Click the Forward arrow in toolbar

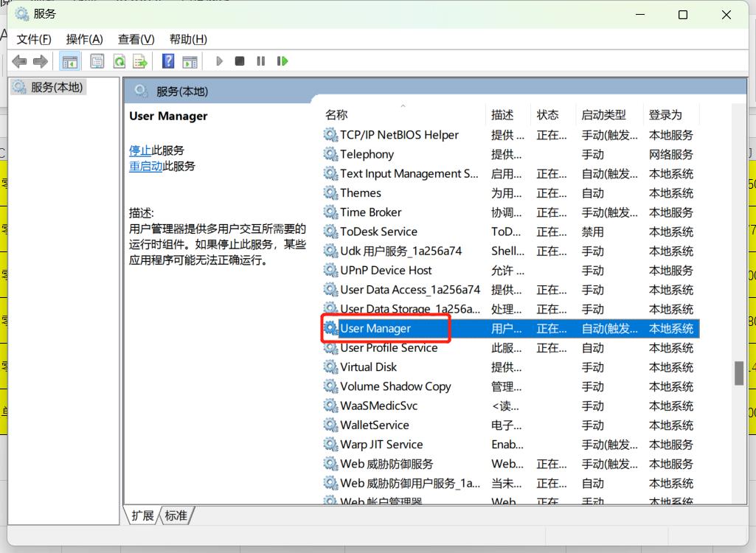(x=41, y=61)
